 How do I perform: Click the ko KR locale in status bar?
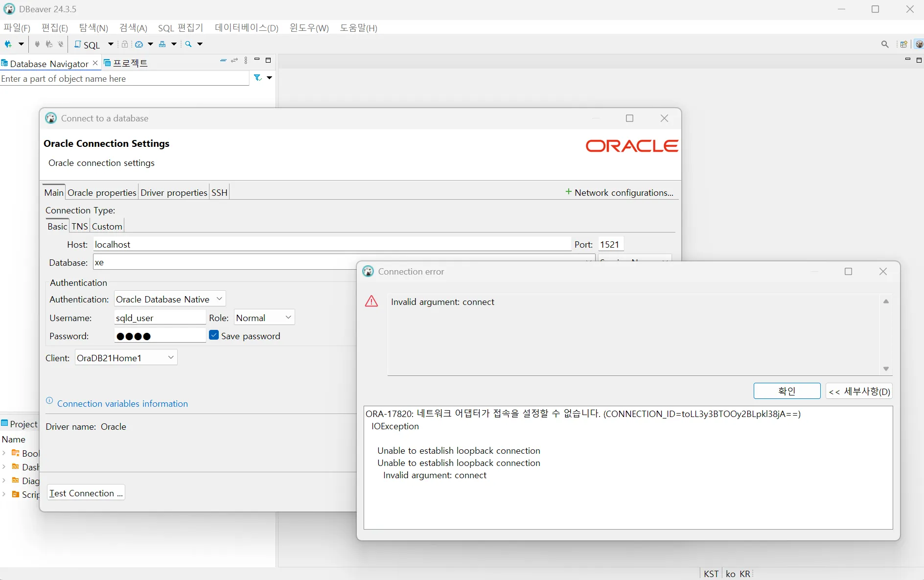tap(738, 574)
